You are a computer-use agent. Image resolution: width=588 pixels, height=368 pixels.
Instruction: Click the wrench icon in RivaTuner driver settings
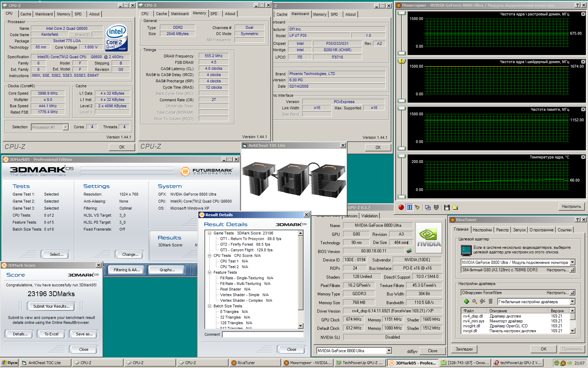(483, 301)
